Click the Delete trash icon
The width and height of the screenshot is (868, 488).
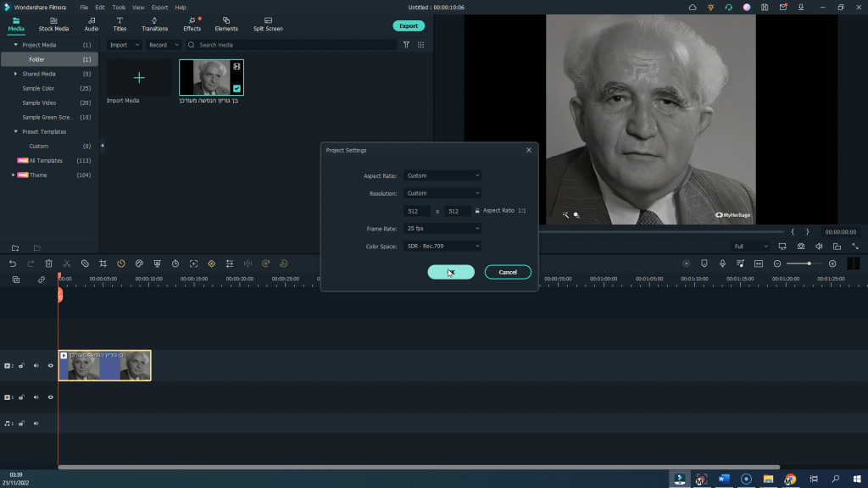click(x=48, y=264)
